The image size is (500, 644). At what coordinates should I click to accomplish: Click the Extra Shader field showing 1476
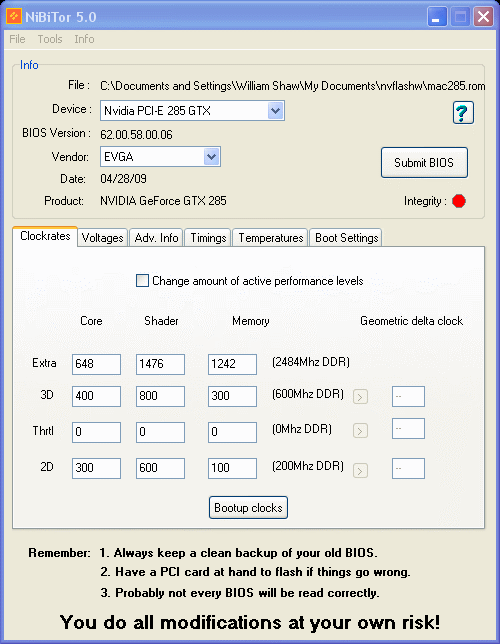[160, 364]
